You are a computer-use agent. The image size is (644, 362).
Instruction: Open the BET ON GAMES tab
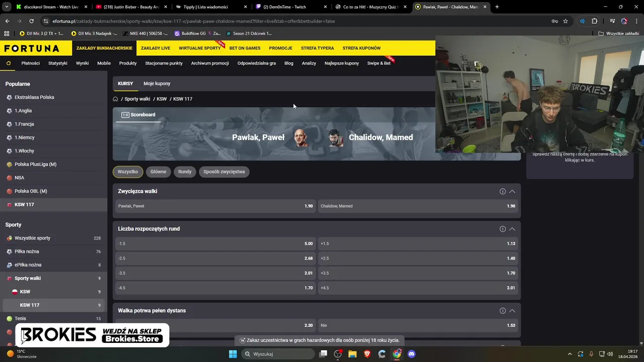245,48
